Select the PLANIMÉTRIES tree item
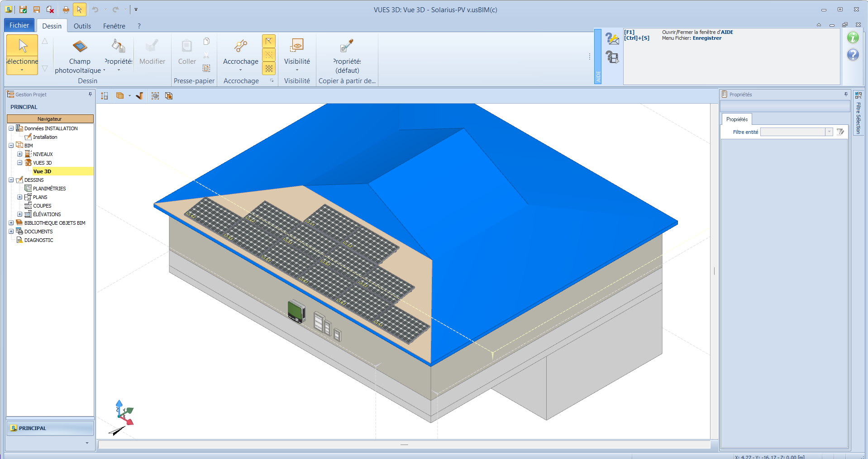The height and width of the screenshot is (459, 868). point(49,189)
